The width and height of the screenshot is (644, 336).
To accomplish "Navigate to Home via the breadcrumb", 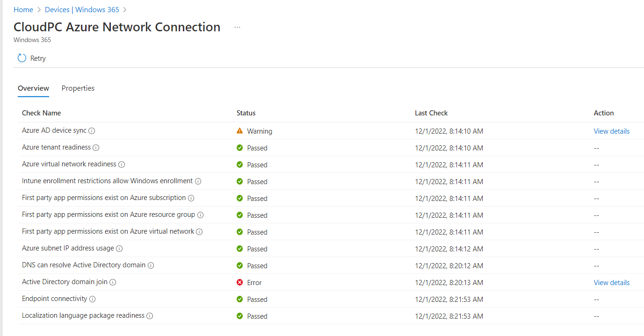I will pyautogui.click(x=23, y=9).
